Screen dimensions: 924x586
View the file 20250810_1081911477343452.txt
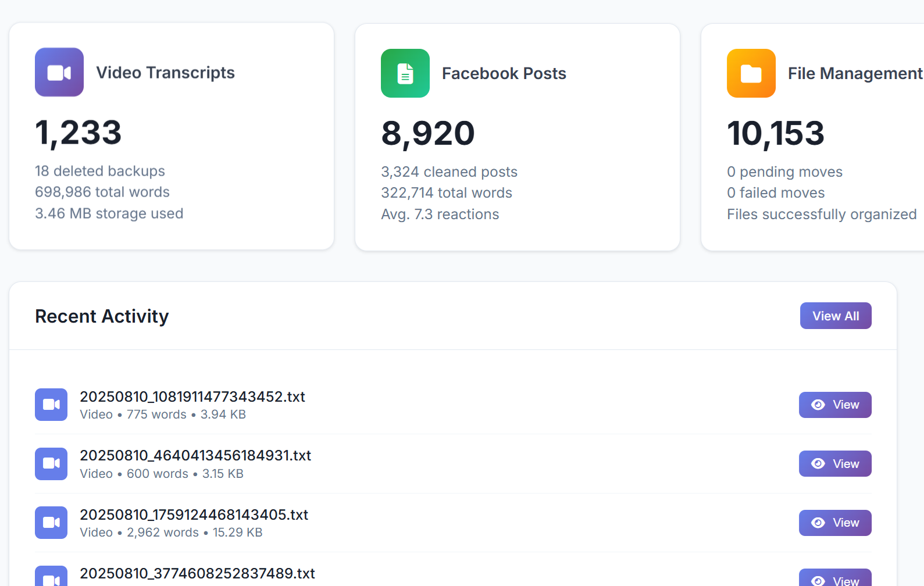pyautogui.click(x=835, y=405)
